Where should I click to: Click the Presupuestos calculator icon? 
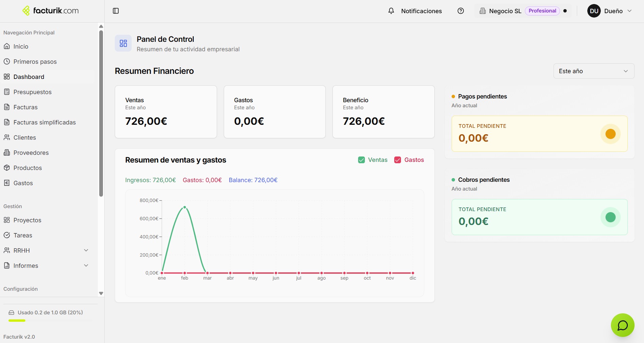[7, 92]
